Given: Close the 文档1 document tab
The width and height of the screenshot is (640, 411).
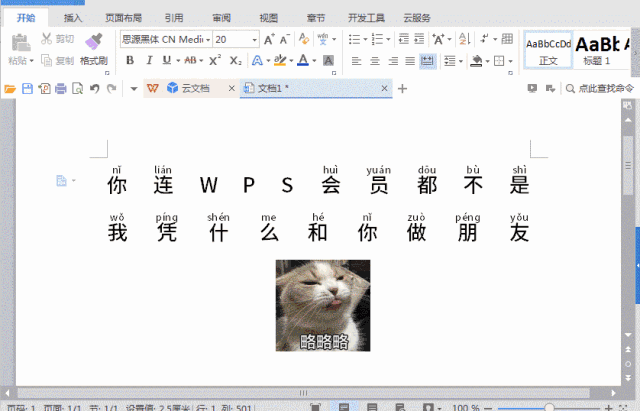Looking at the screenshot, I should (x=384, y=88).
